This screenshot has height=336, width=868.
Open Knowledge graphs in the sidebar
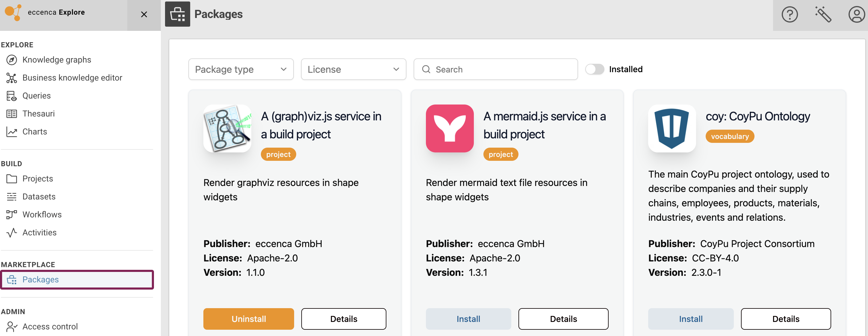click(x=57, y=60)
